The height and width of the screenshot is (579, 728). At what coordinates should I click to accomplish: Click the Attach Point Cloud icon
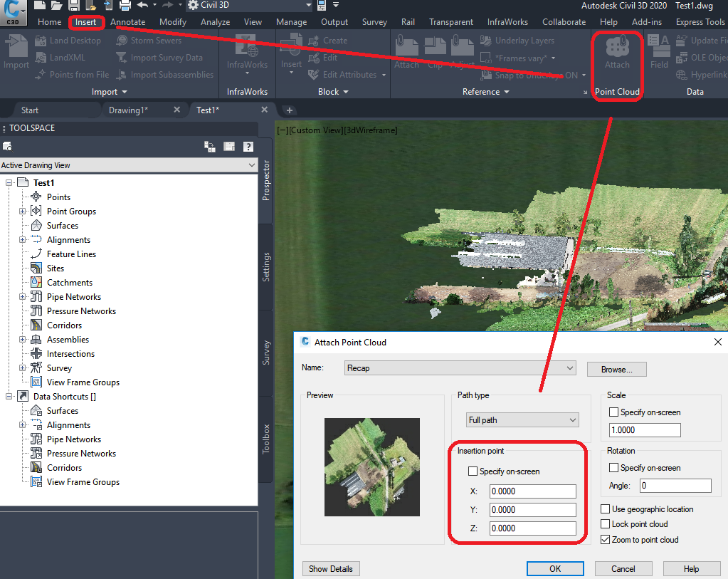pos(618,46)
